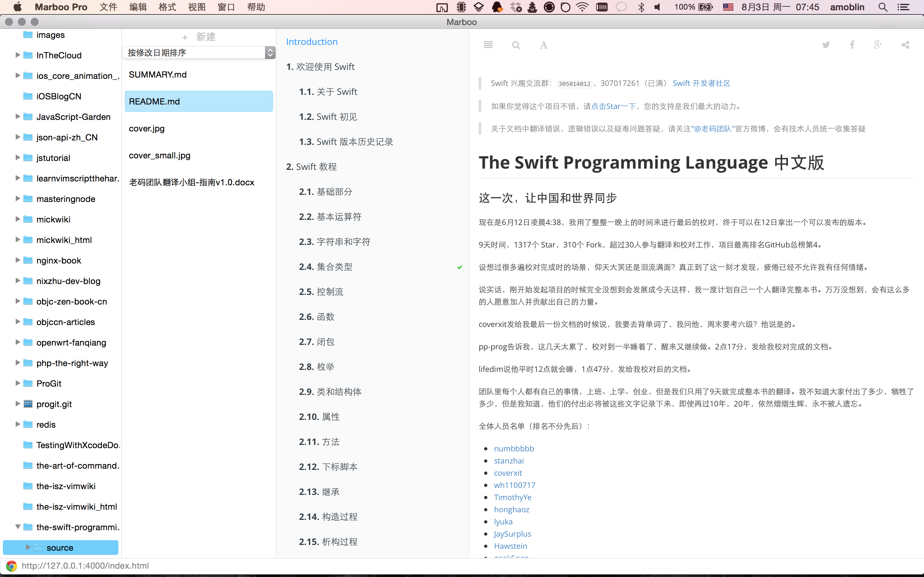Click the search icon in reader toolbar
Viewport: 924px width, 577px height.
tap(516, 46)
